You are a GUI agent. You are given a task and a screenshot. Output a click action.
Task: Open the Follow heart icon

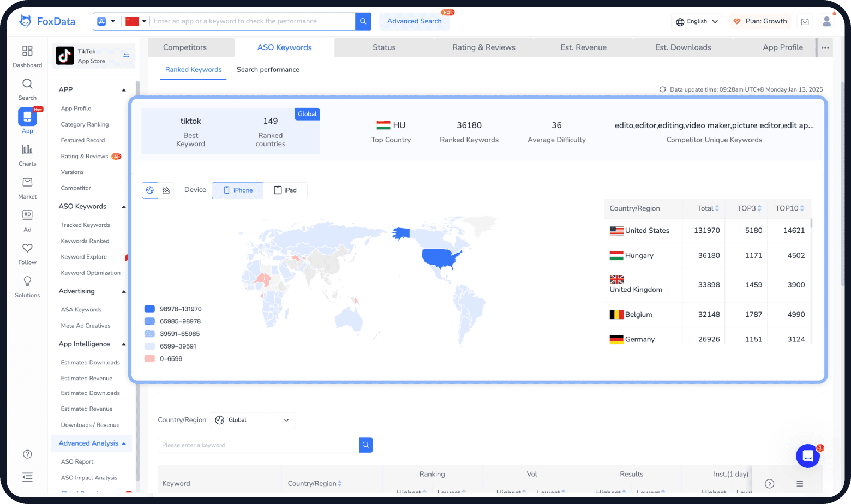click(27, 248)
